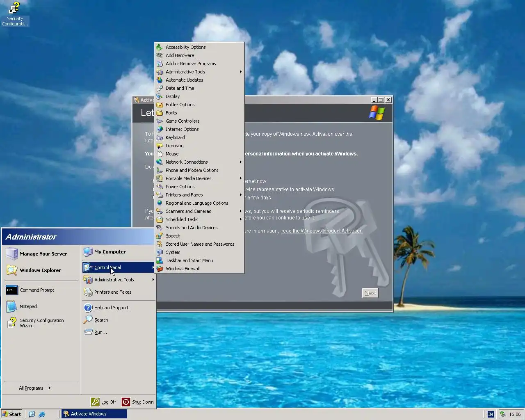
Task: Open Manage Your Server
Action: tap(41, 254)
